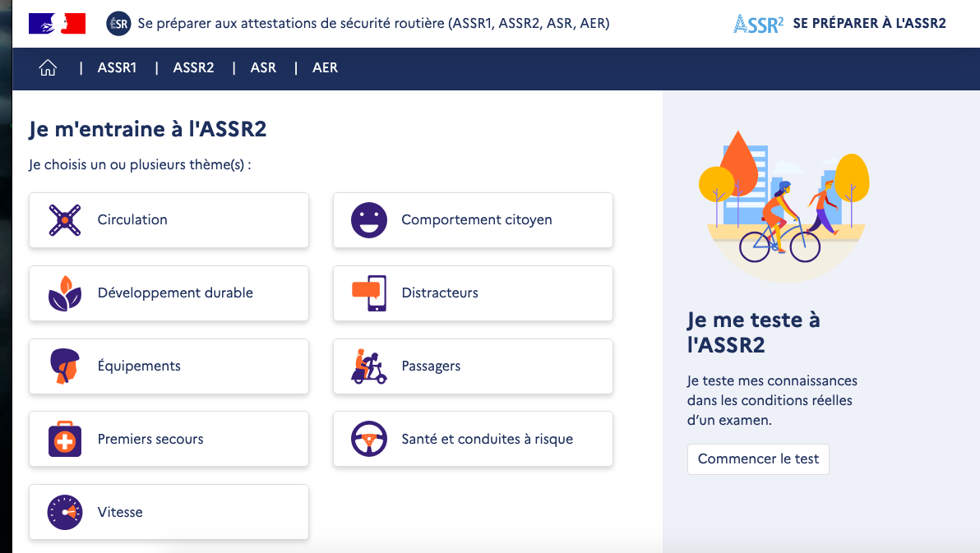Click the ASSR2 logo at top right
Viewport: 980px width, 553px height.
(x=757, y=24)
